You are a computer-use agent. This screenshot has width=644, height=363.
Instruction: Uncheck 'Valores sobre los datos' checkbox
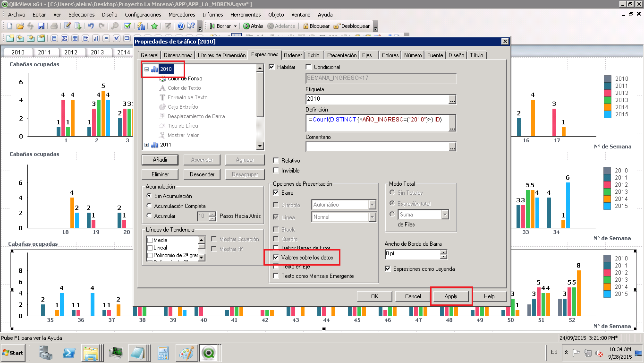(276, 258)
